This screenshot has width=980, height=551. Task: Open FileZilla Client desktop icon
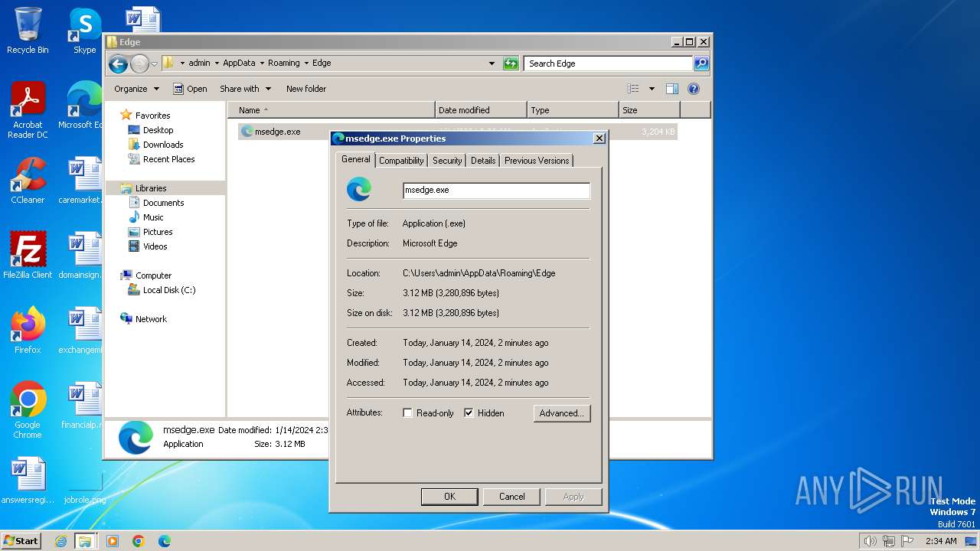click(x=28, y=255)
